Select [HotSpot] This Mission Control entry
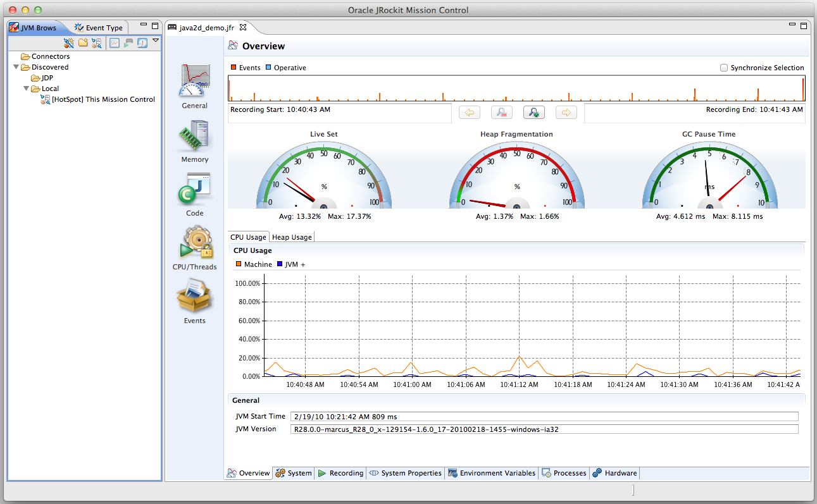 click(98, 99)
